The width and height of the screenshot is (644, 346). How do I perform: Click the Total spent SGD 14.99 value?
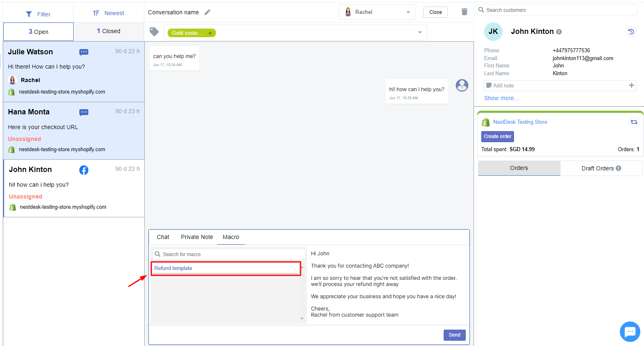[522, 150]
